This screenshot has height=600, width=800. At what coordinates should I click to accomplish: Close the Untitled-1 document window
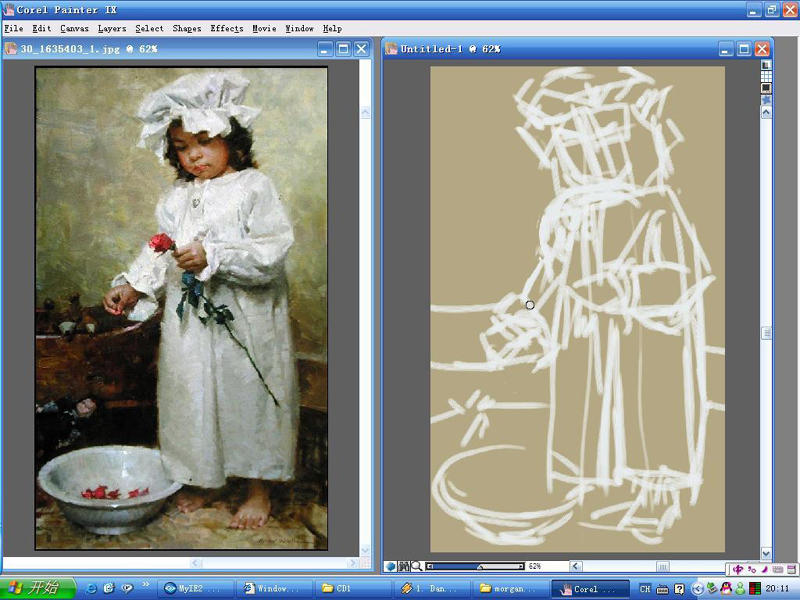pos(762,49)
